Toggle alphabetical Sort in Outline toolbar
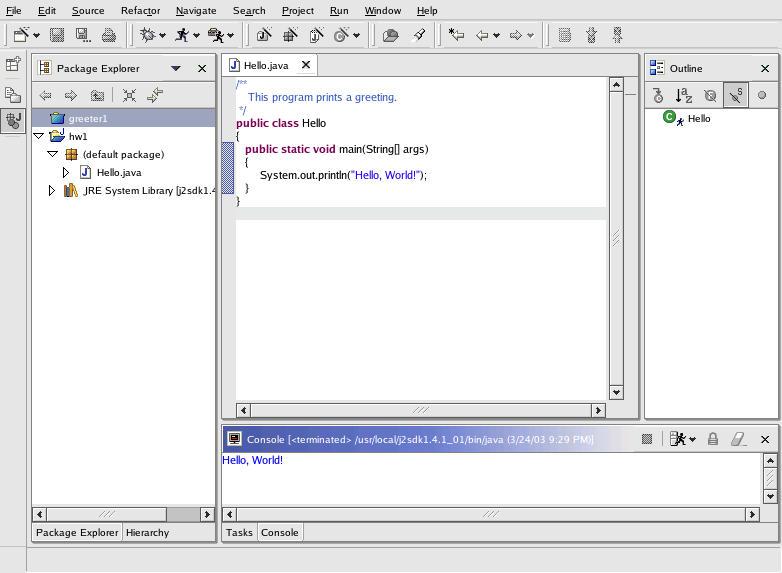 pos(683,96)
